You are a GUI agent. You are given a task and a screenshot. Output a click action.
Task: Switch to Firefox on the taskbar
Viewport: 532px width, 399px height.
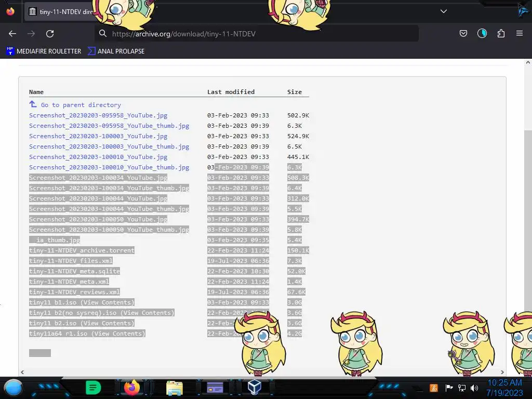132,388
